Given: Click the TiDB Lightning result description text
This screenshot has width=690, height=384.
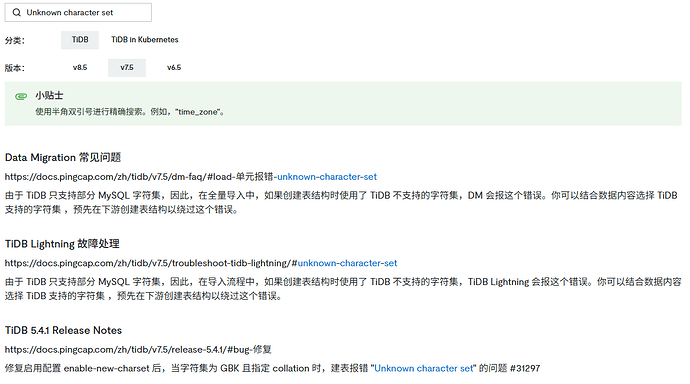Looking at the screenshot, I should (x=343, y=289).
